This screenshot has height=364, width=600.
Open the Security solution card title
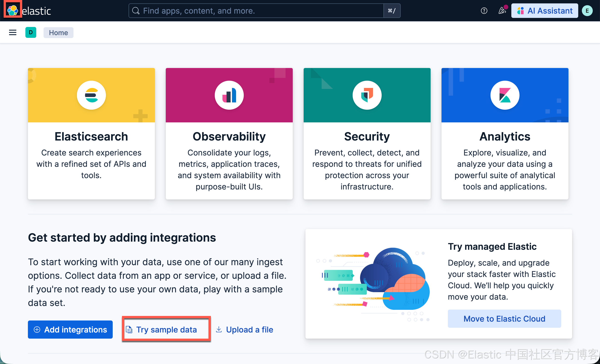tap(367, 136)
